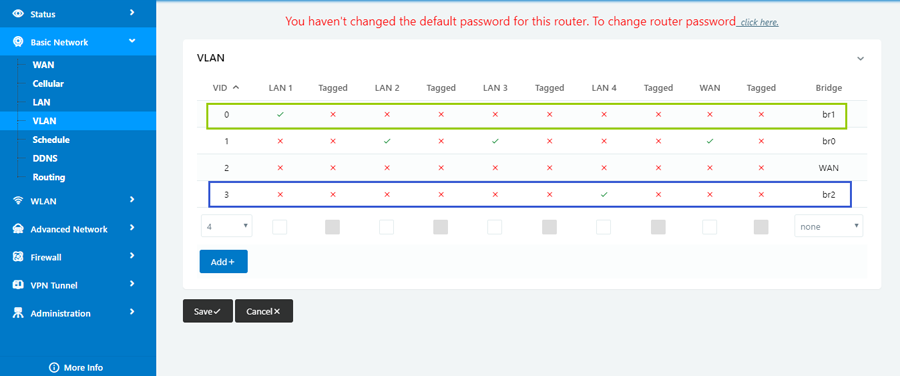
Task: Check the LAN 1 checkbox in new row
Action: (280, 227)
